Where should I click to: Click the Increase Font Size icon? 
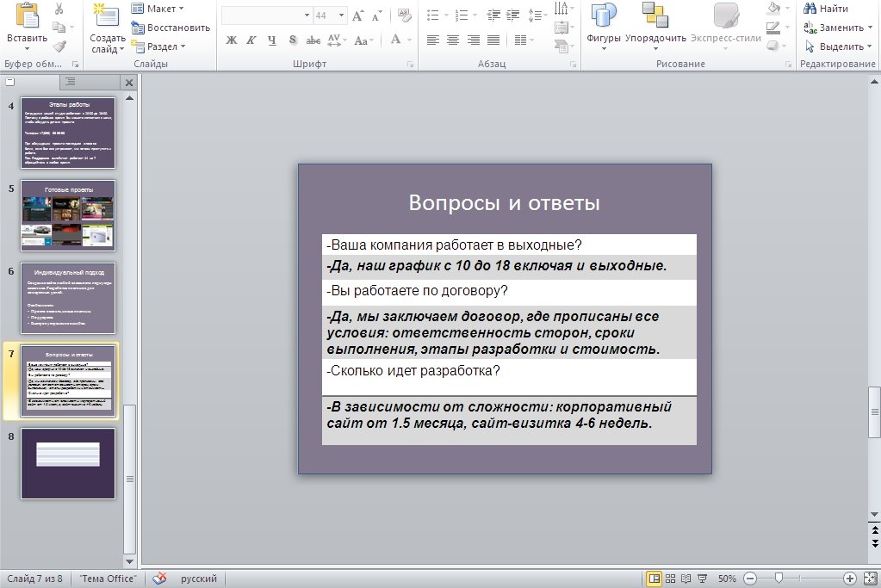(x=358, y=15)
